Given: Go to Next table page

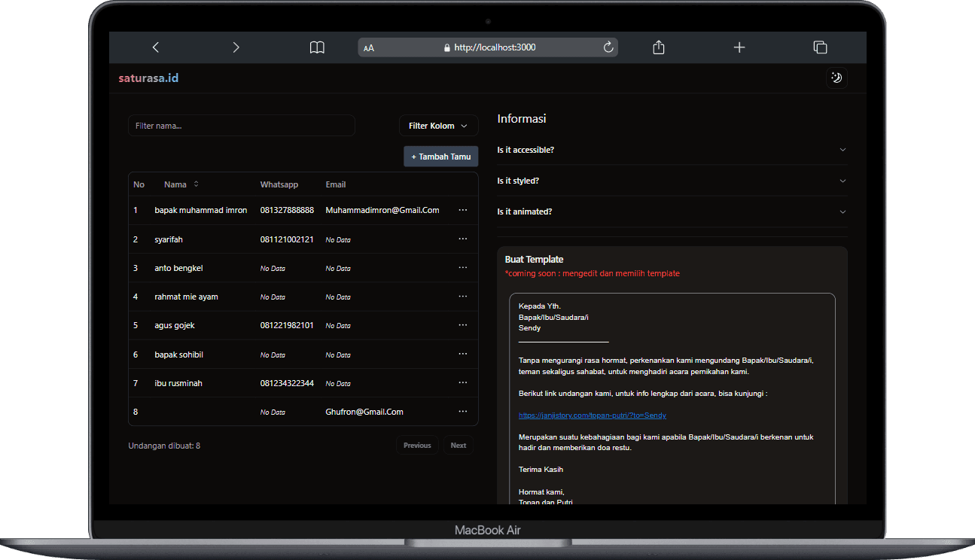Looking at the screenshot, I should 458,446.
